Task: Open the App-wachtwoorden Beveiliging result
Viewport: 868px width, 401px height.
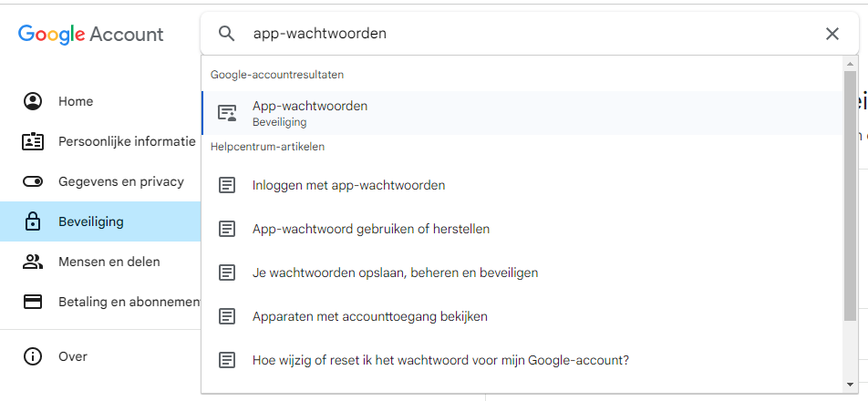Action: [x=310, y=113]
